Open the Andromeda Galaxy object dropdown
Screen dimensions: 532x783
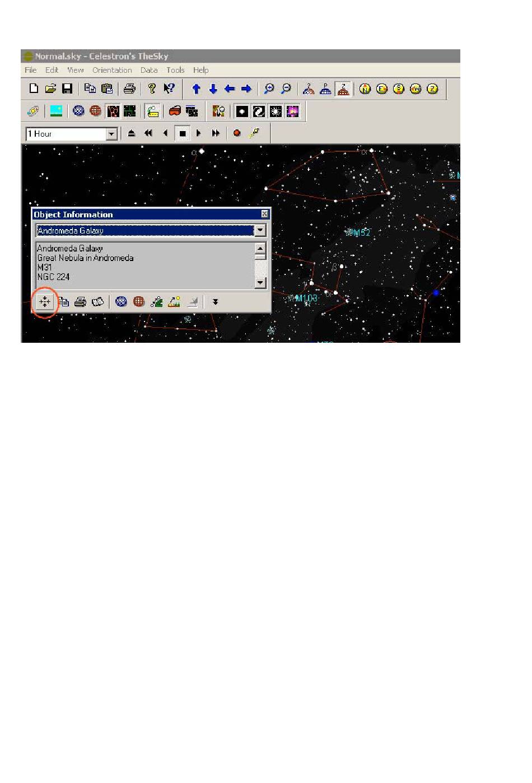tap(260, 230)
